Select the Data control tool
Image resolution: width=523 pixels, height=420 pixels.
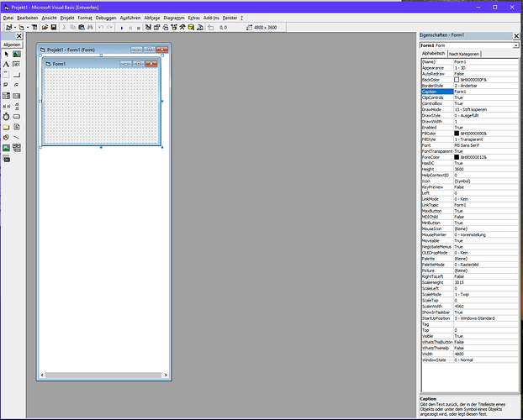17,148
